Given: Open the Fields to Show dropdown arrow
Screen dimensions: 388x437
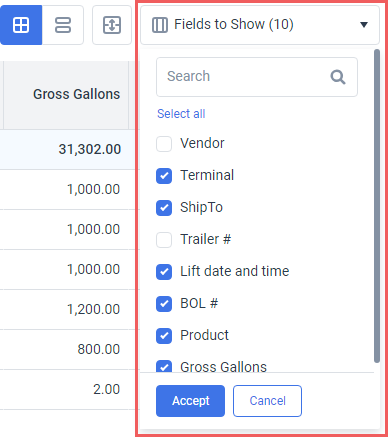Looking at the screenshot, I should (x=364, y=25).
